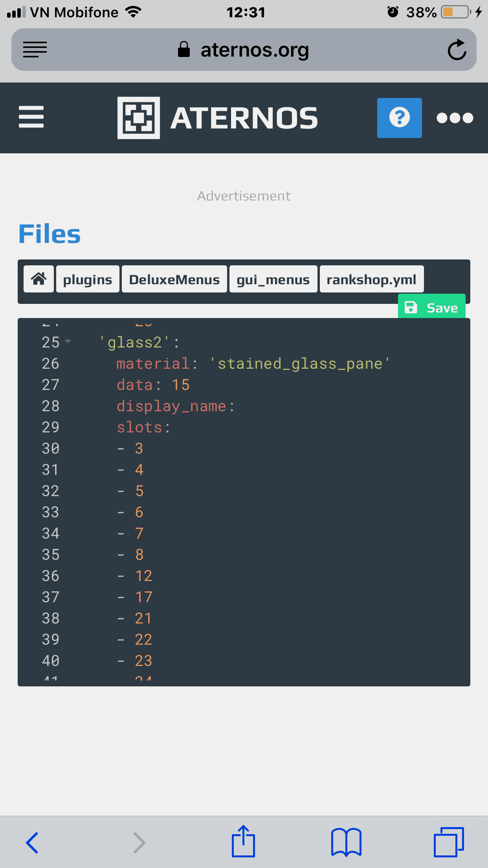Go to the home folder breadcrumb
This screenshot has width=488, height=868.
pos(39,279)
